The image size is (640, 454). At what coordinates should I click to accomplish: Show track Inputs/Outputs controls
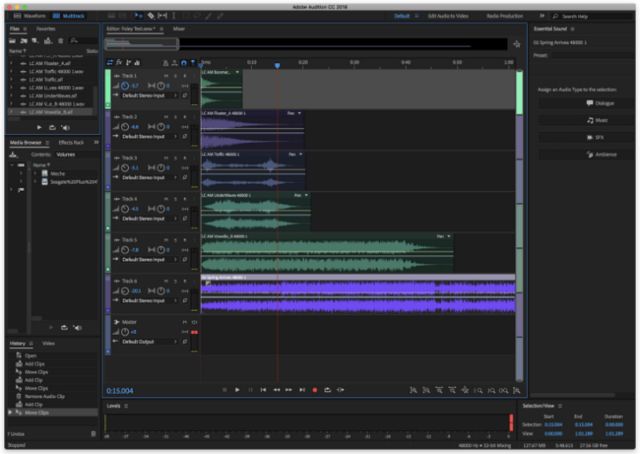(110, 62)
